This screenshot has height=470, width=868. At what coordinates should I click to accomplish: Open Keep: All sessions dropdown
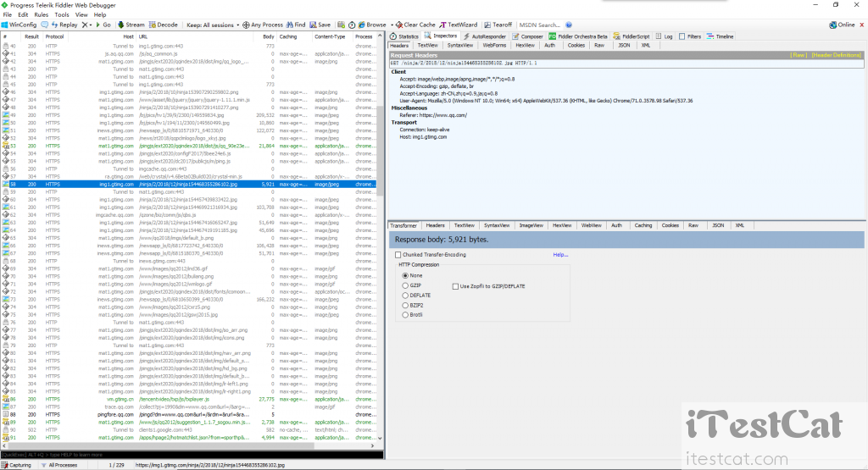213,25
